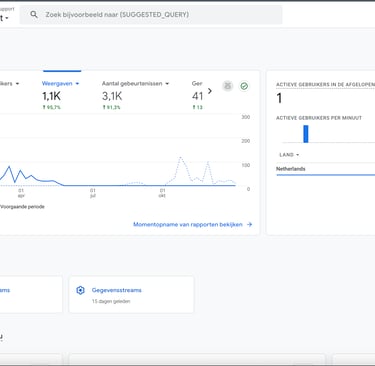Open the partially visible '…kers' metric dropdown
The width and height of the screenshot is (375, 366).
pos(17,84)
